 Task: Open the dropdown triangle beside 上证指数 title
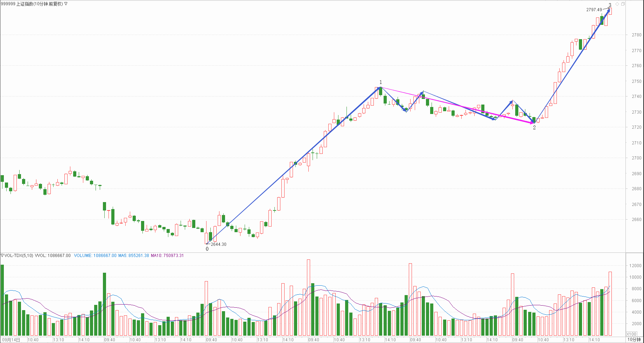point(66,4)
